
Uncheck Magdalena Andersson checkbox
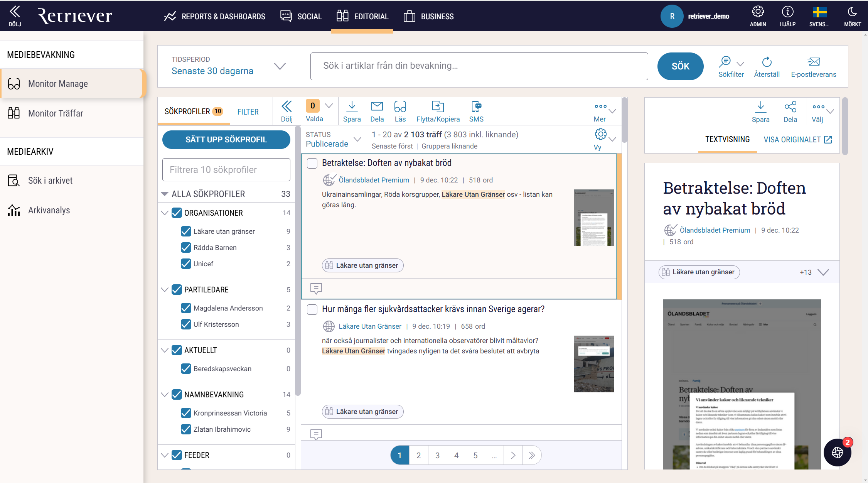pos(186,308)
